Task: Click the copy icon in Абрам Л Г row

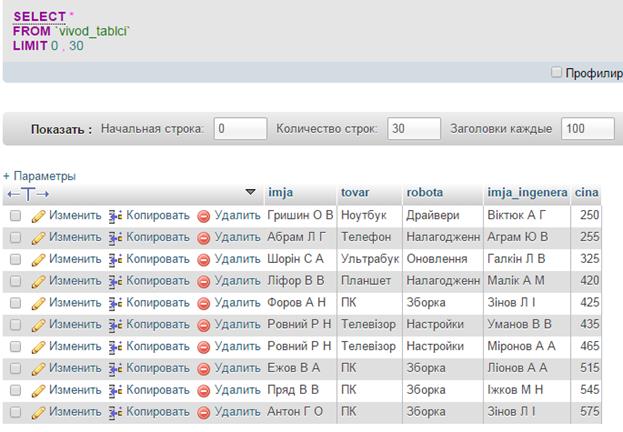Action: [x=115, y=238]
